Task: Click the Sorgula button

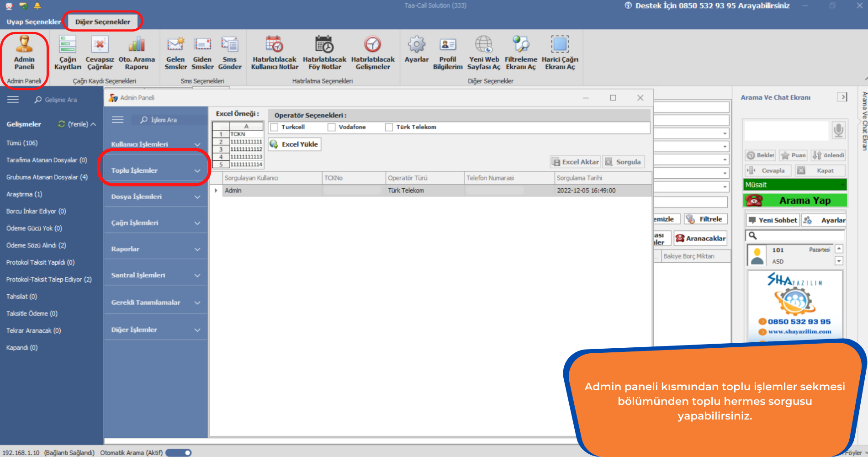Action: tap(624, 162)
